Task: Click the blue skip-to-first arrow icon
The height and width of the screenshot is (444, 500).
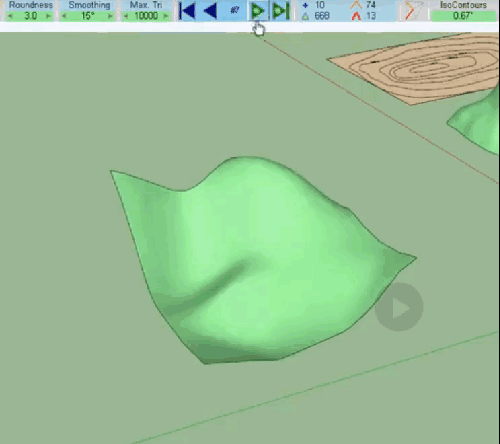Action: click(187, 11)
